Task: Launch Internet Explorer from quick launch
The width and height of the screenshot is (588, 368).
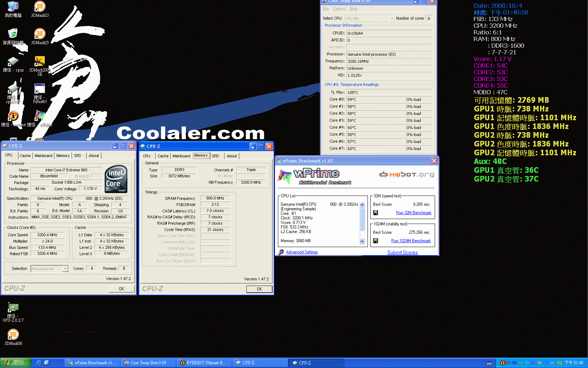Action: [x=38, y=363]
